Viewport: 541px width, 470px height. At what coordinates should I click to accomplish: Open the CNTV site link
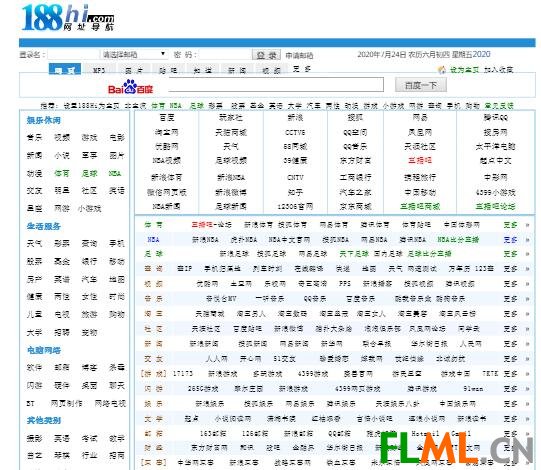[295, 178]
